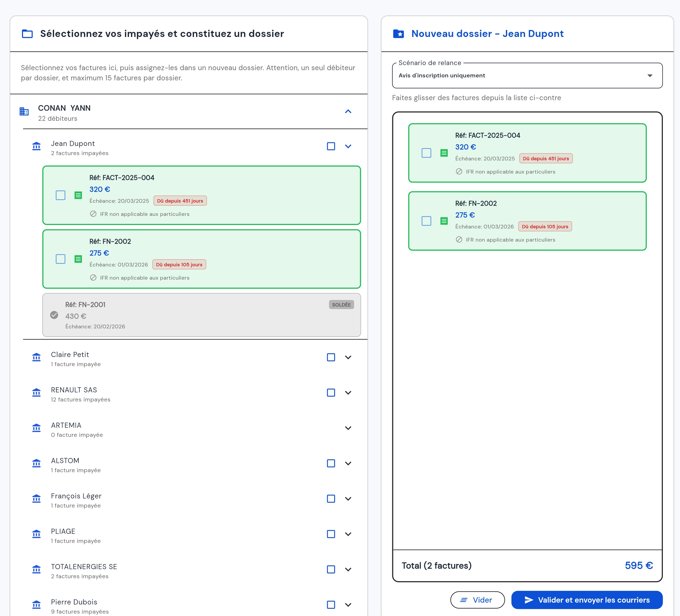Click IFR not-applicable icon on dossier FN-2002 card
The image size is (680, 616).
tap(459, 240)
